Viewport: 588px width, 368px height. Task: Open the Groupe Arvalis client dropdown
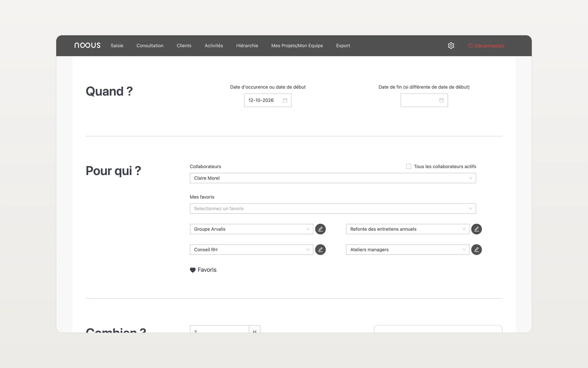pyautogui.click(x=251, y=229)
